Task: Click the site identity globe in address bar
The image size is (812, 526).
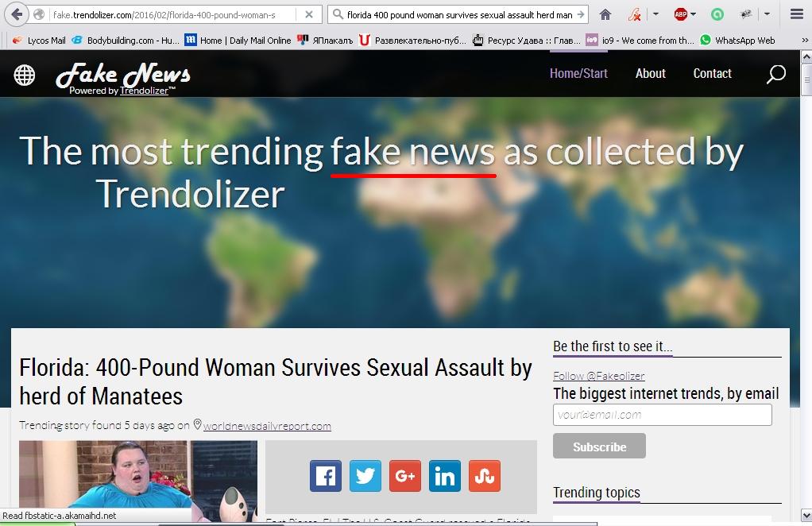Action: coord(39,14)
